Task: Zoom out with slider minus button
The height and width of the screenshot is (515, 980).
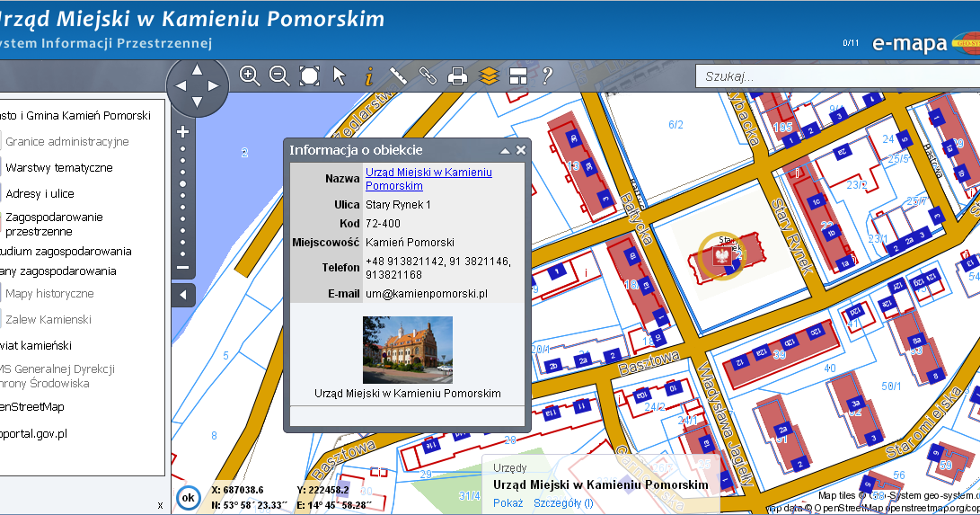Action: 183,268
